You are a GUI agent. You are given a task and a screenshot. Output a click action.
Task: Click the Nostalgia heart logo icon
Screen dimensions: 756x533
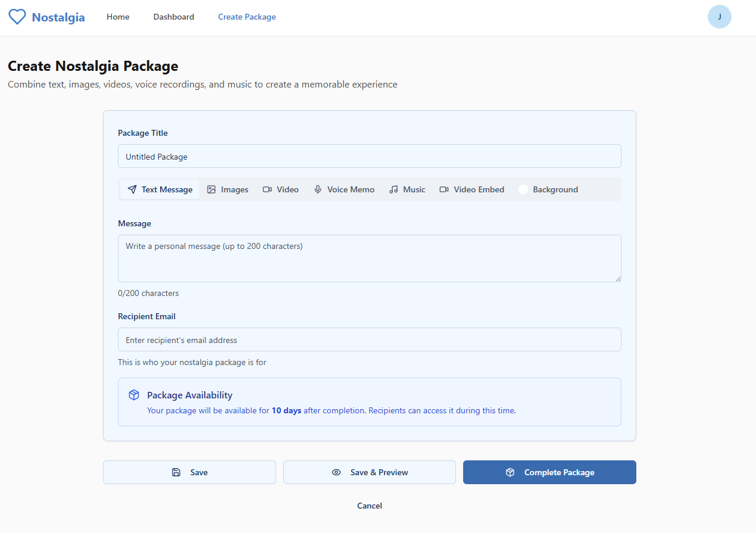[x=17, y=17]
